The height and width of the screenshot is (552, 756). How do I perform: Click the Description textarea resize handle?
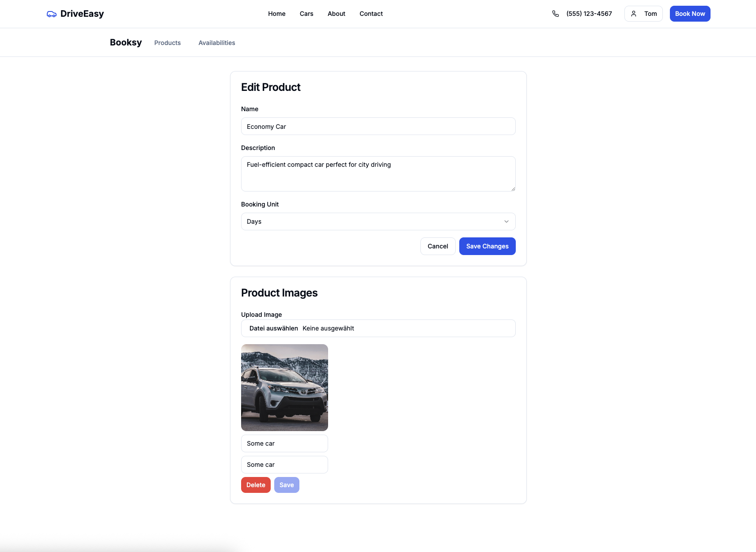tap(513, 189)
